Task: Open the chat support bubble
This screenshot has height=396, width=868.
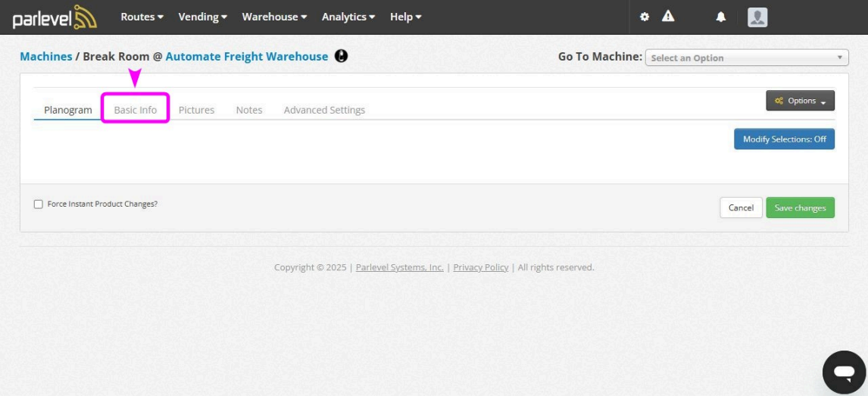Action: tap(844, 372)
